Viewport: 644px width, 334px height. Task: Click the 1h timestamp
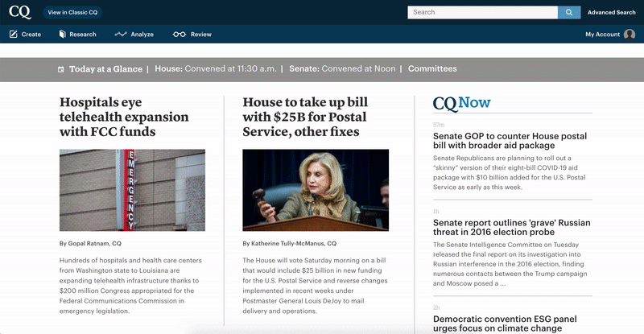tap(436, 211)
